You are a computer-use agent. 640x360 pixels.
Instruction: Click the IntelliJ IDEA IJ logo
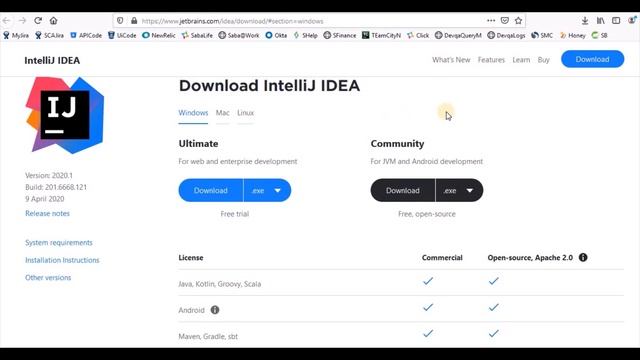pos(64,115)
